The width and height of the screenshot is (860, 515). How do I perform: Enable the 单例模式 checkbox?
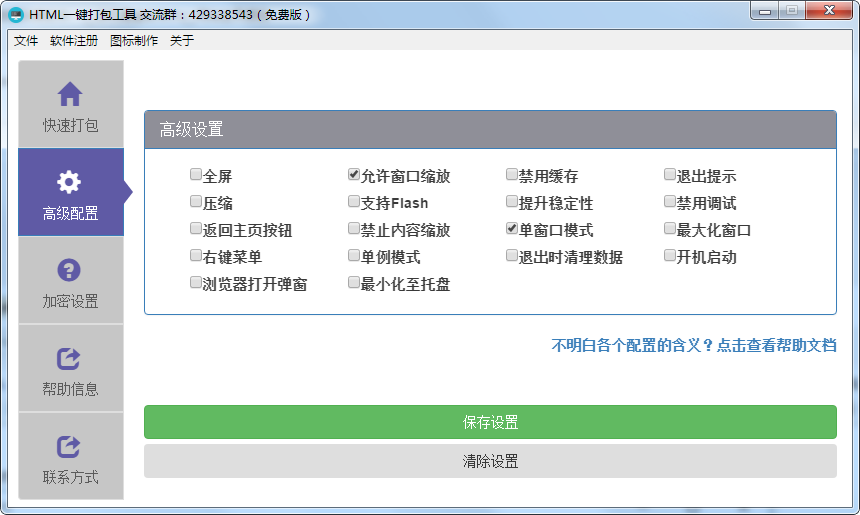(354, 255)
